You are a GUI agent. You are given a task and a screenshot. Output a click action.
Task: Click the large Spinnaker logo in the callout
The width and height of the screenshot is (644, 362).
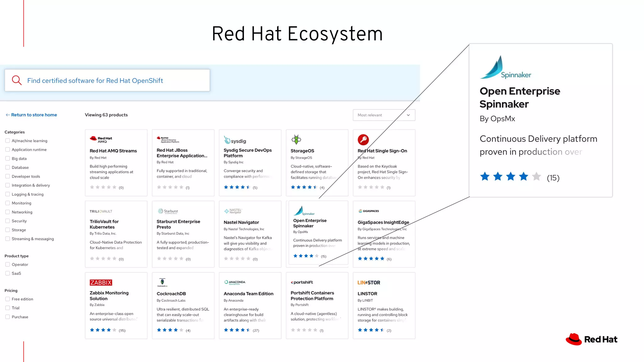(506, 67)
